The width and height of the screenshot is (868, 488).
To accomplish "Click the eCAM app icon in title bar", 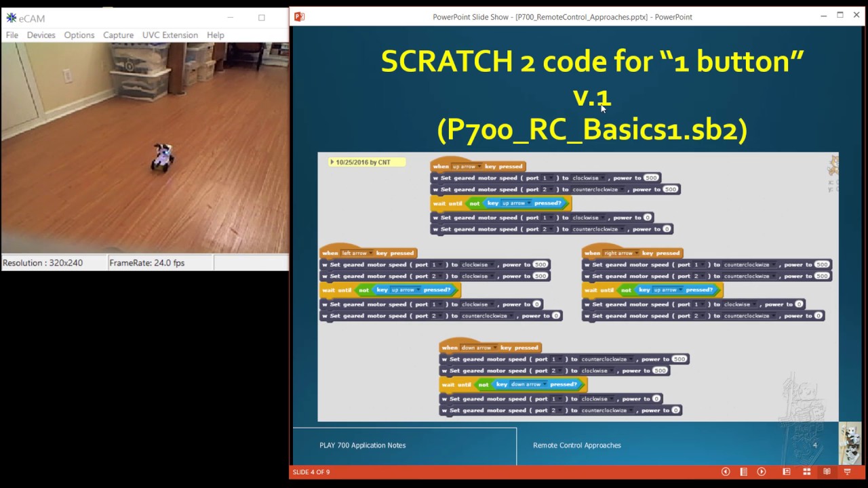I will click(x=11, y=18).
